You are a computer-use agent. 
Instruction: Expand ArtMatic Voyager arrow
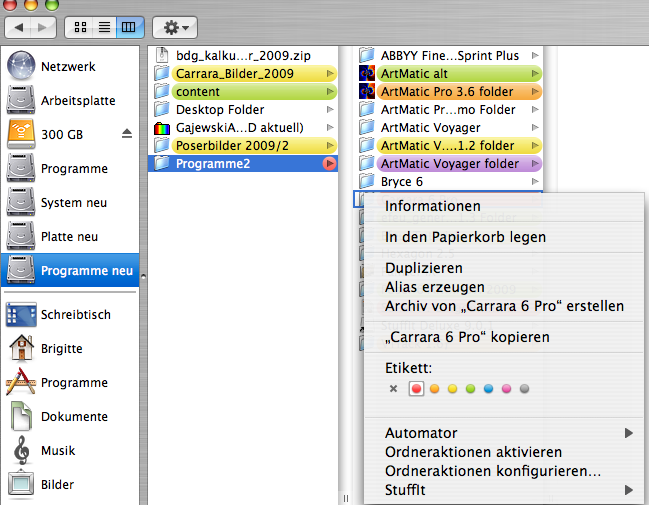(535, 127)
